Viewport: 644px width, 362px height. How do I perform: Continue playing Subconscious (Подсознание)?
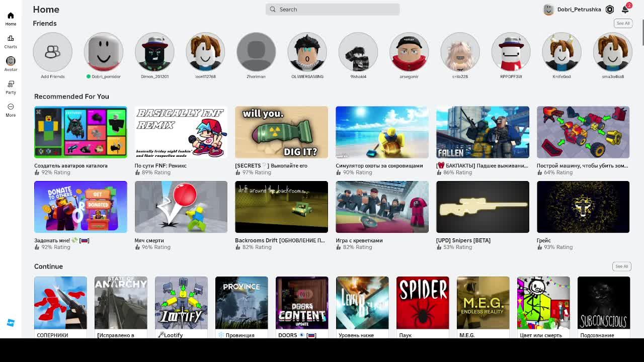coord(604,303)
